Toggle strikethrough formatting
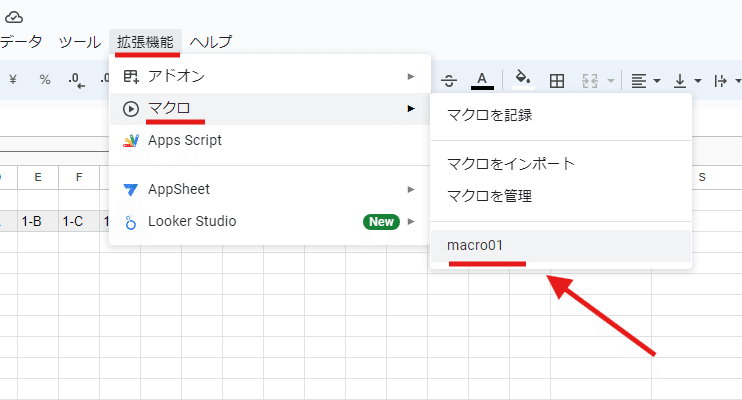The image size is (742, 400). (449, 81)
